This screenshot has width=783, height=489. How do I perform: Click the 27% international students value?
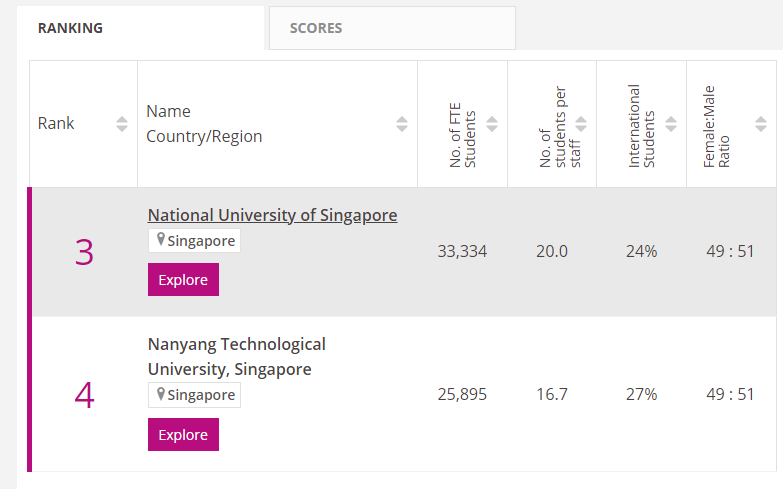click(x=641, y=394)
